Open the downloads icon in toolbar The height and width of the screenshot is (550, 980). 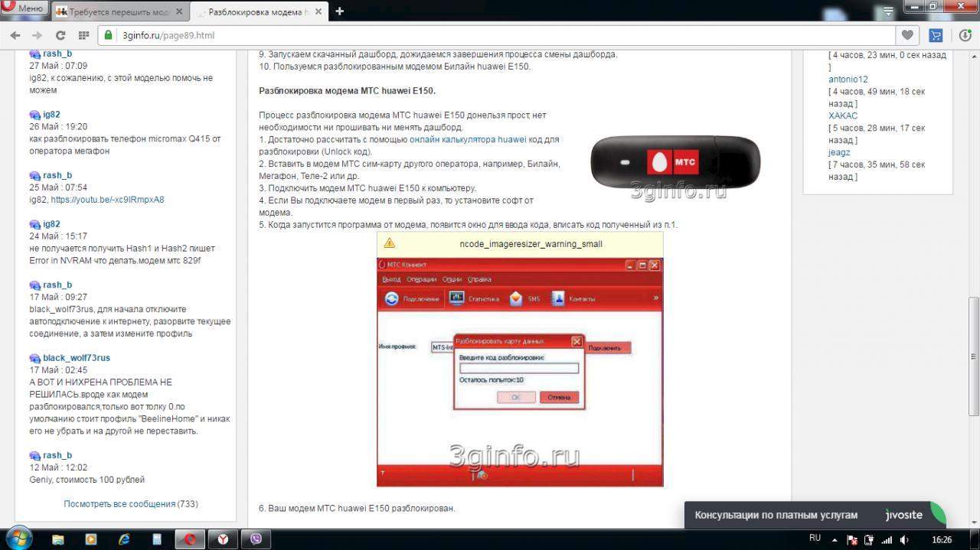click(965, 35)
